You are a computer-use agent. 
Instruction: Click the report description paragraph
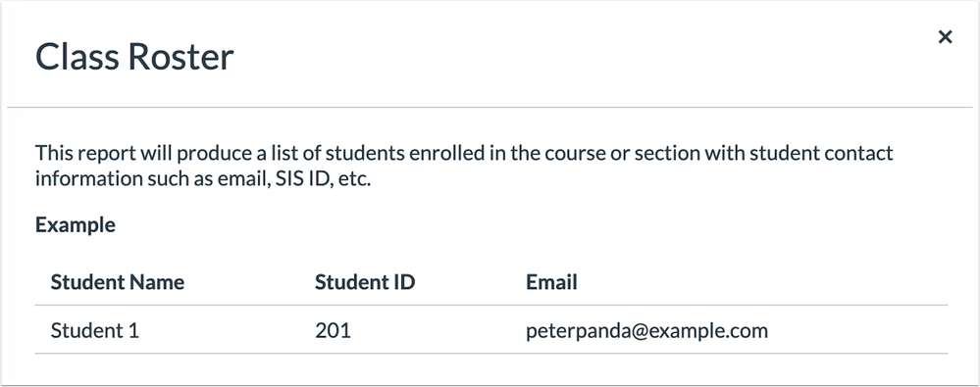pos(464,166)
